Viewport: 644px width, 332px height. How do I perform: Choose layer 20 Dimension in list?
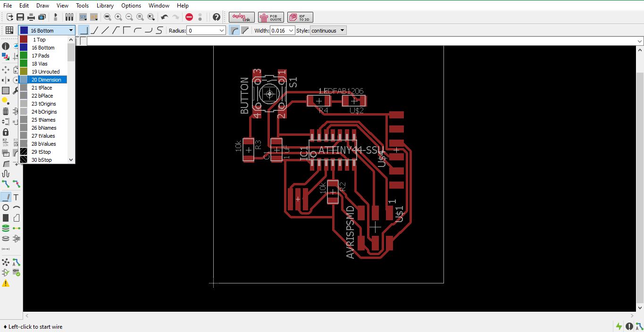click(x=43, y=80)
